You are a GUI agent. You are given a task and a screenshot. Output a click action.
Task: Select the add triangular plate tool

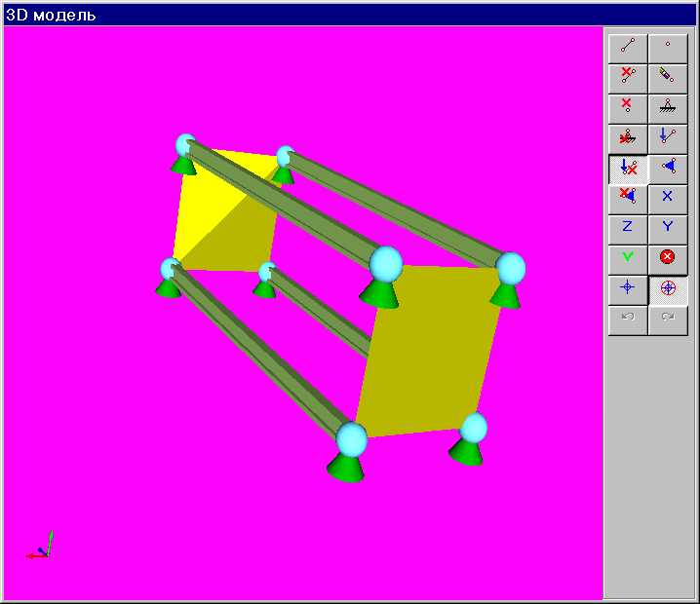pos(668,170)
